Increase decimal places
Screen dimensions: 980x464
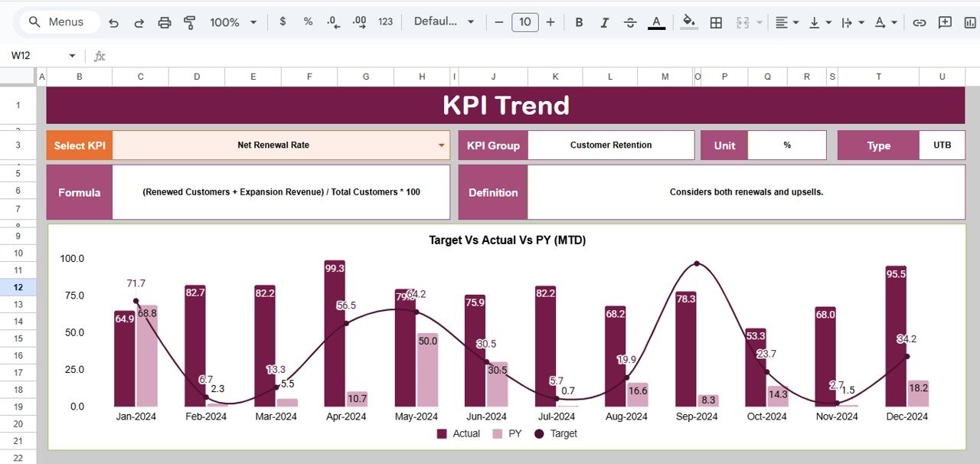358,22
